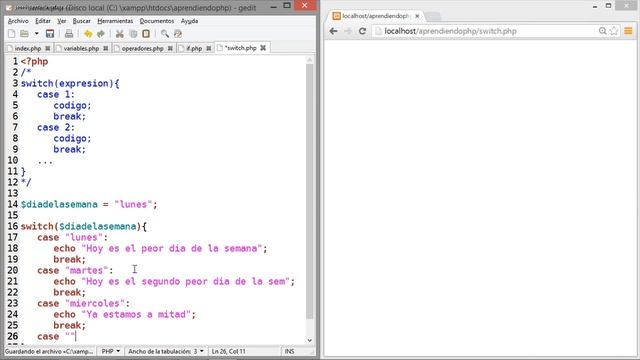Click the case "lunes" line

click(x=72, y=237)
